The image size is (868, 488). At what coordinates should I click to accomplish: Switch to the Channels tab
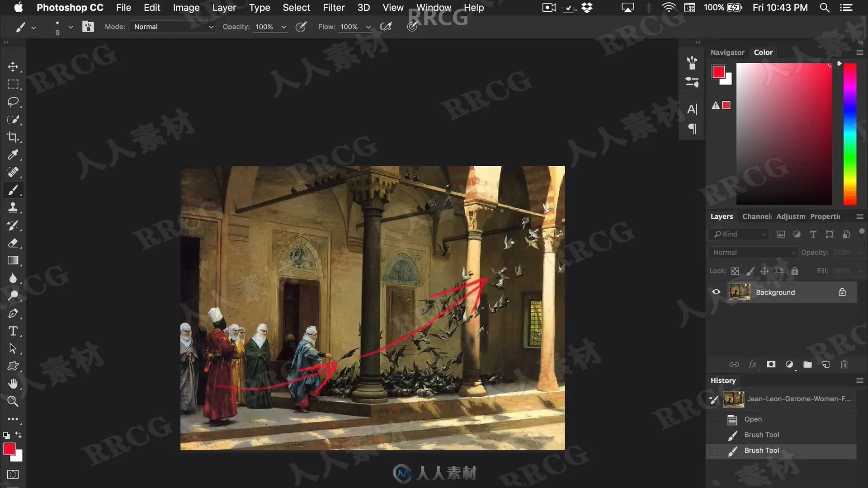(756, 216)
